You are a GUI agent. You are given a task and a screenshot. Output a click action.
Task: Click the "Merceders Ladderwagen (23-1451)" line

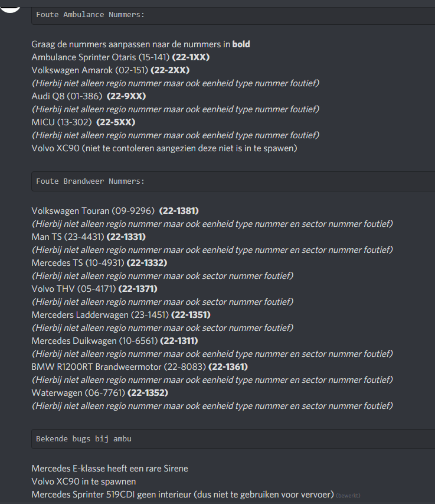[x=100, y=315]
